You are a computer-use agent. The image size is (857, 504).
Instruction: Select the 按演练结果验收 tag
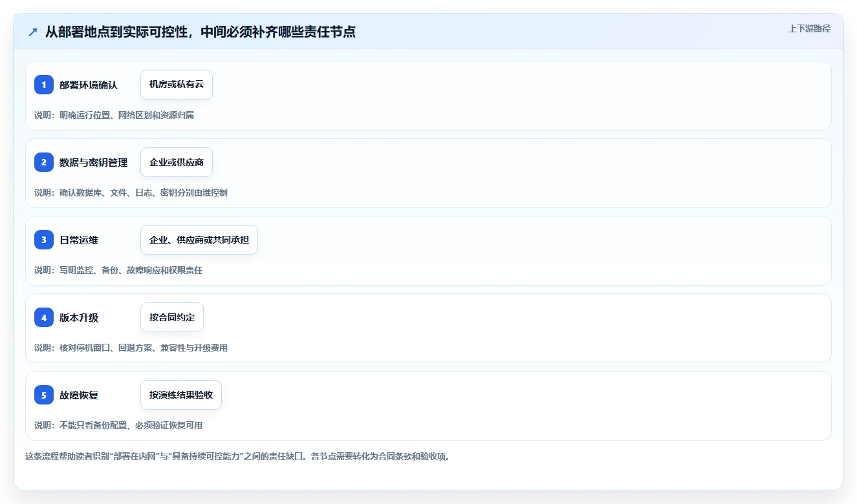tap(181, 395)
